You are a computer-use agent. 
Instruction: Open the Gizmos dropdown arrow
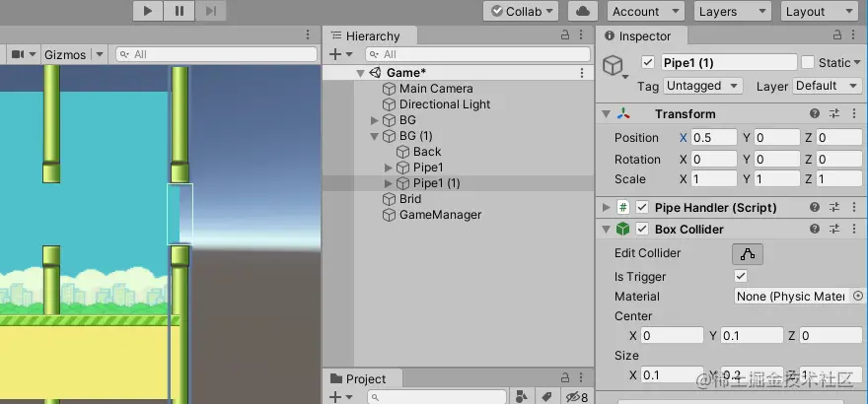[99, 55]
